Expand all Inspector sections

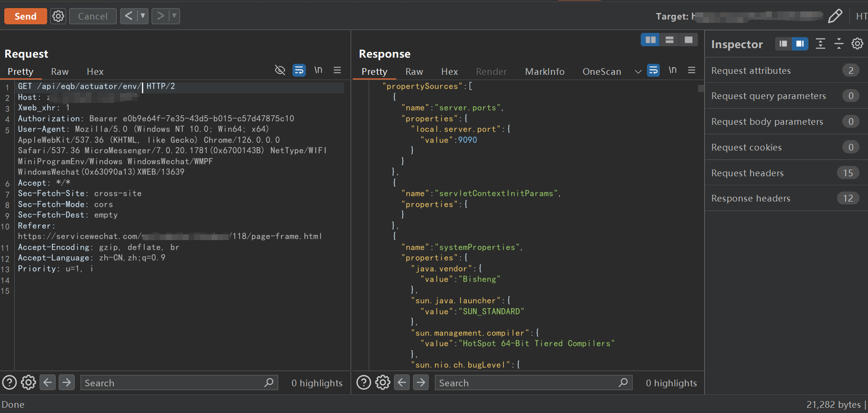click(x=820, y=44)
